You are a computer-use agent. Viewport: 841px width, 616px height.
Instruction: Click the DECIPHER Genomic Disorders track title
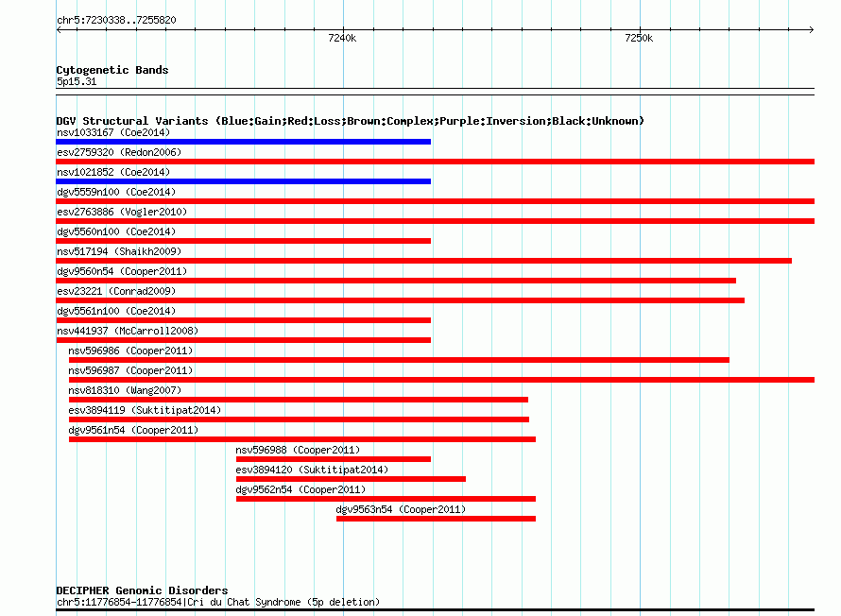[x=142, y=590]
